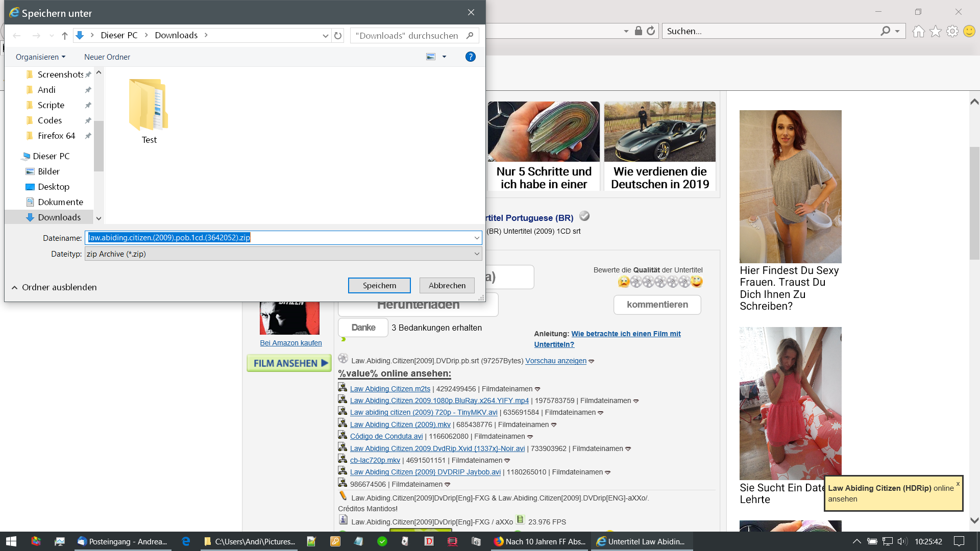Expand the Dateityp zip Archive dropdown
The width and height of the screenshot is (980, 551).
pyautogui.click(x=476, y=254)
